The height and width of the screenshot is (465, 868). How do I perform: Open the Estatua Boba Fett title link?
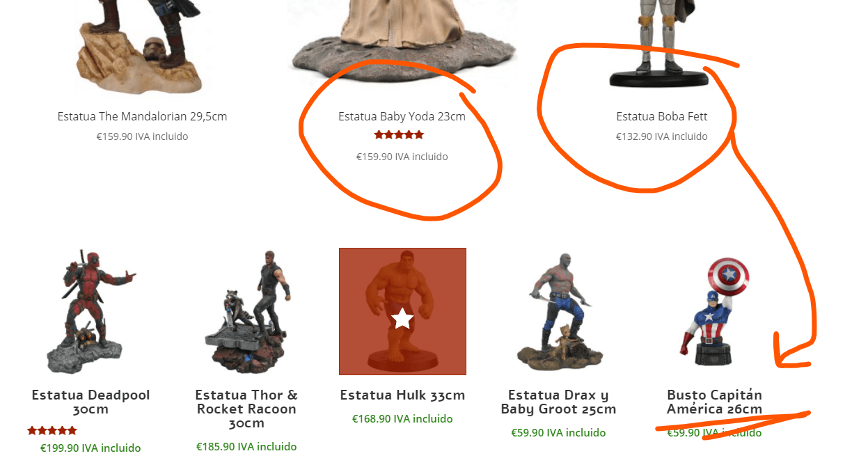click(662, 116)
